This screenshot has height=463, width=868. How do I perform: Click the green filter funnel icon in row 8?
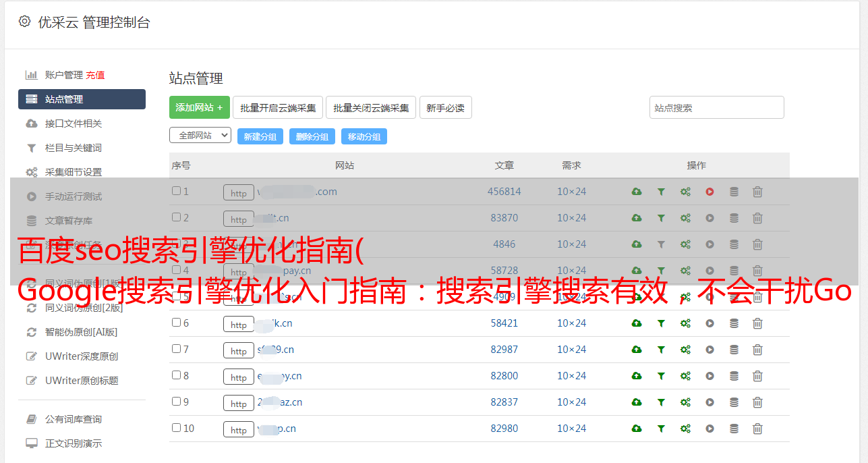661,376
